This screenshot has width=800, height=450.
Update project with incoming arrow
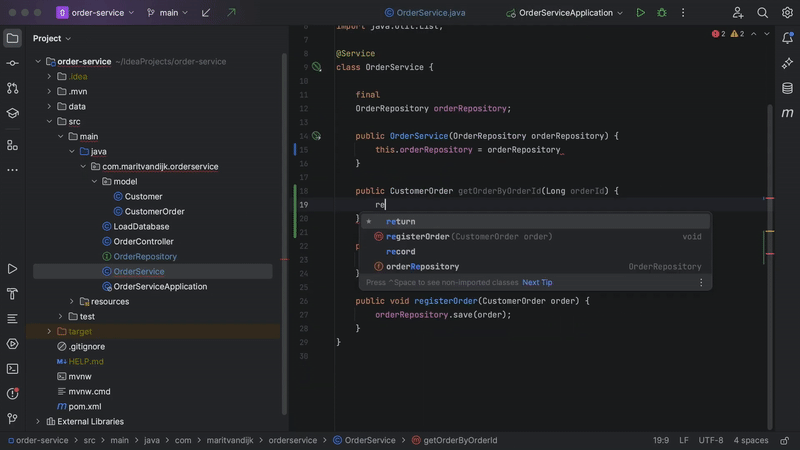click(206, 13)
